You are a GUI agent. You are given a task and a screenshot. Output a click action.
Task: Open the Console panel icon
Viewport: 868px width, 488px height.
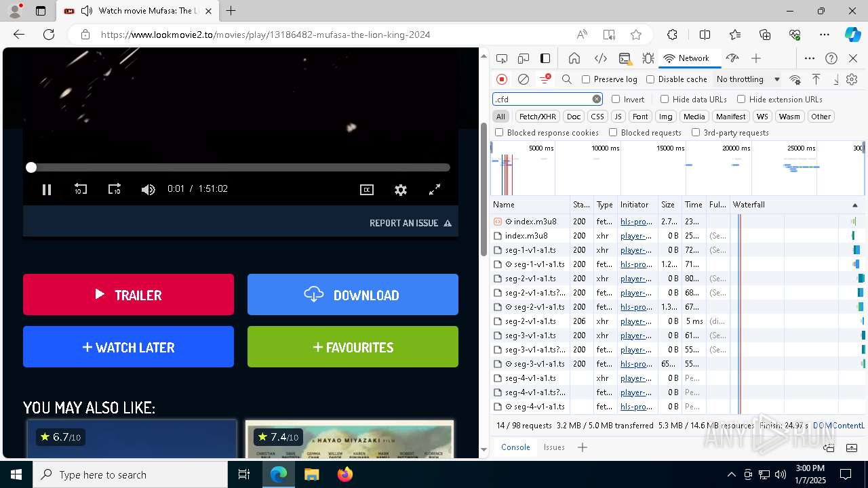(x=625, y=58)
